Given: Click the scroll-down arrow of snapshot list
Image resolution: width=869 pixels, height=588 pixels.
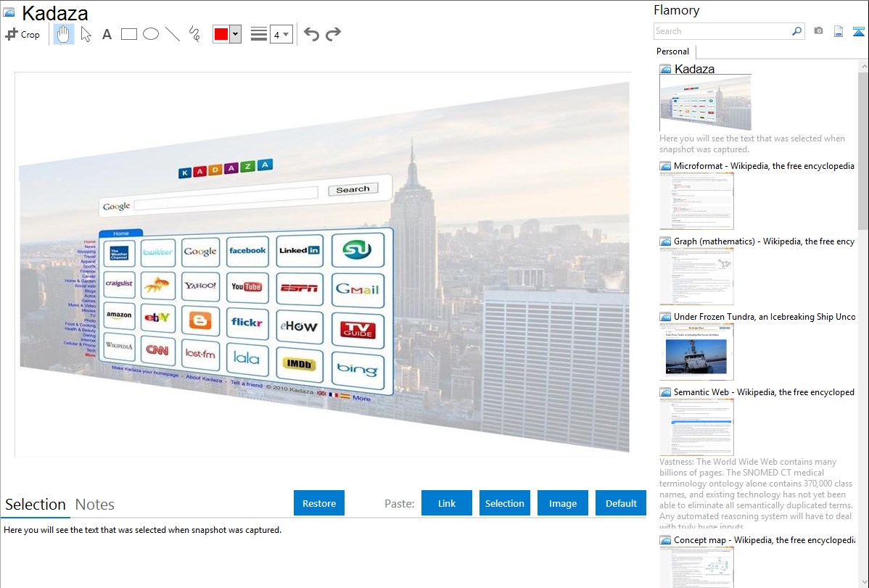Looking at the screenshot, I should click(x=863, y=582).
